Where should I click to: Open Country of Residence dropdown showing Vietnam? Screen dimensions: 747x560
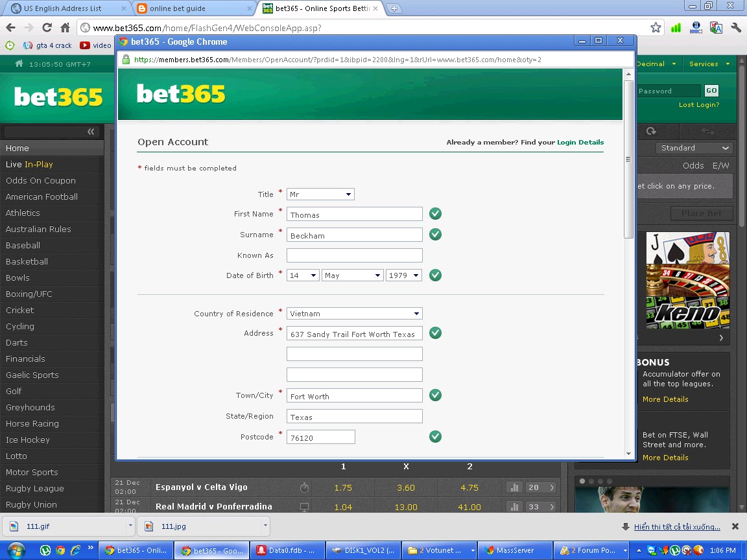click(355, 313)
